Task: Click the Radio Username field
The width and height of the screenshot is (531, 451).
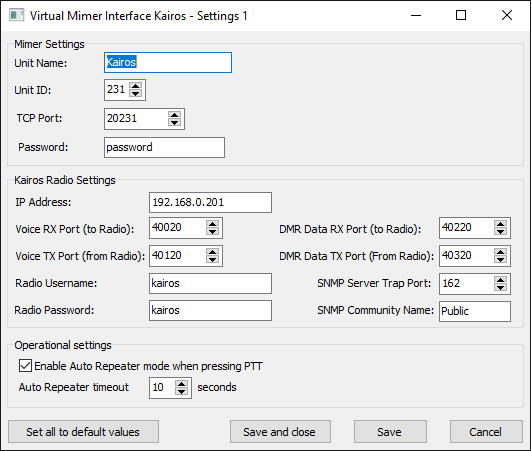Action: [x=210, y=283]
